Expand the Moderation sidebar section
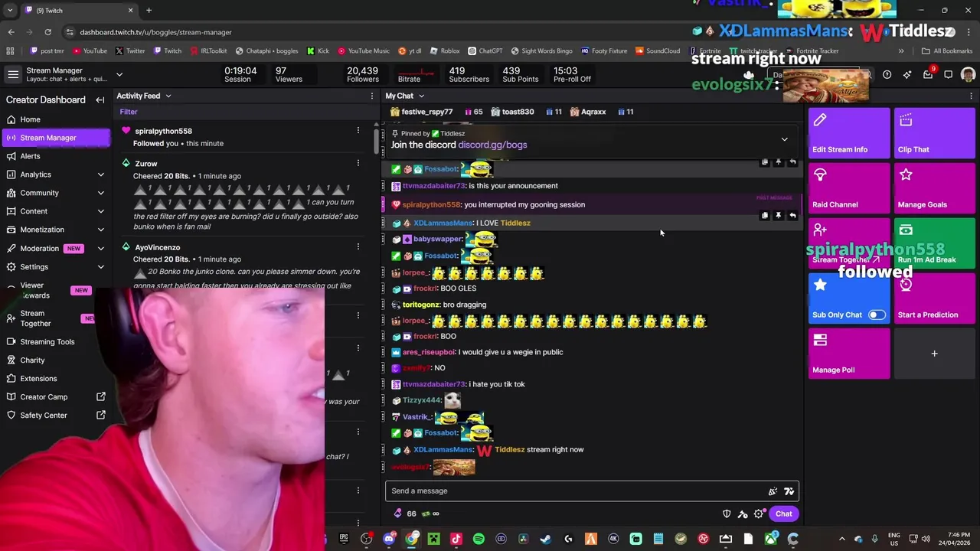 [100, 249]
